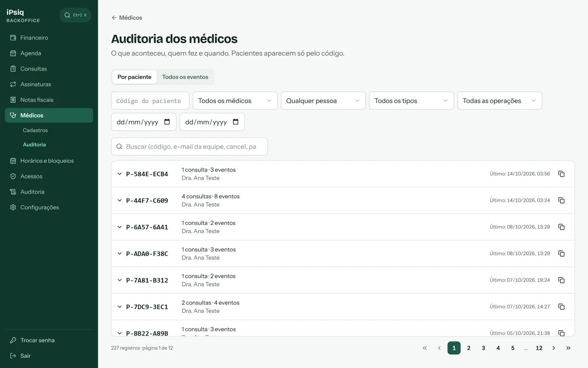Screen dimensions: 588x368
Task: Jump to page 12 of results
Action: click(539, 348)
